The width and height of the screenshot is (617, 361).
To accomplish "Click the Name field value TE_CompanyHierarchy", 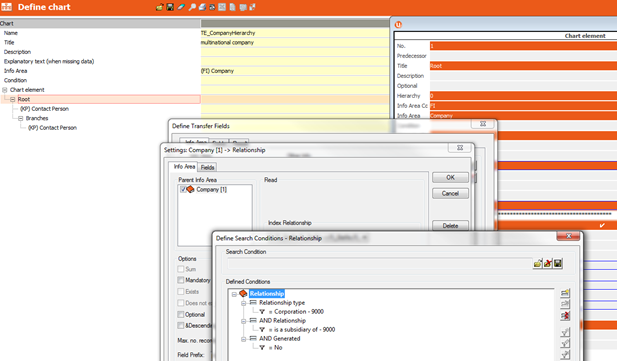I will [x=295, y=33].
